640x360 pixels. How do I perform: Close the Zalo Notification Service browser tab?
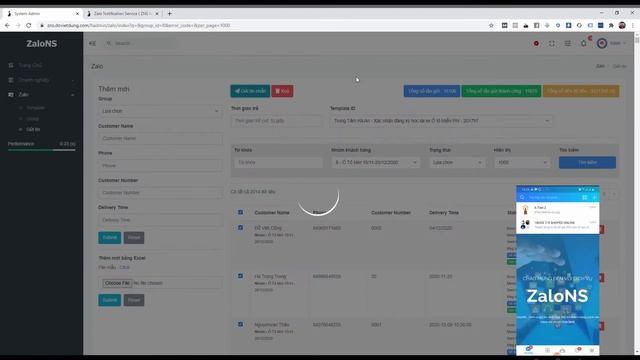click(157, 13)
